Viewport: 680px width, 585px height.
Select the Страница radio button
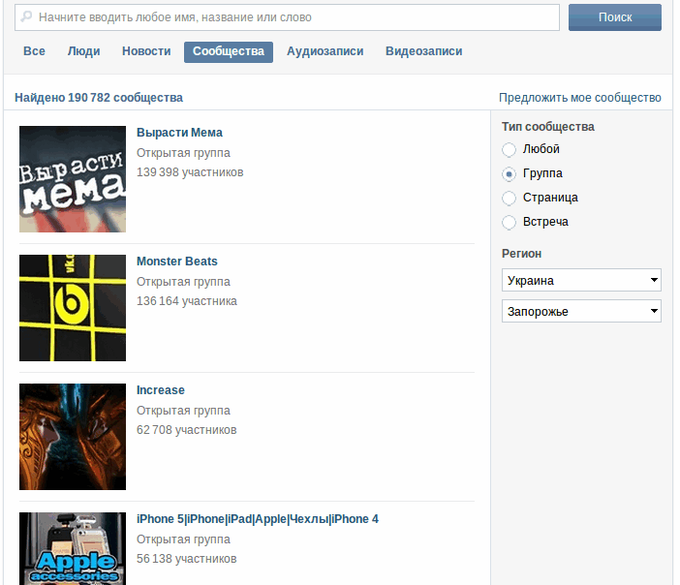tap(509, 198)
